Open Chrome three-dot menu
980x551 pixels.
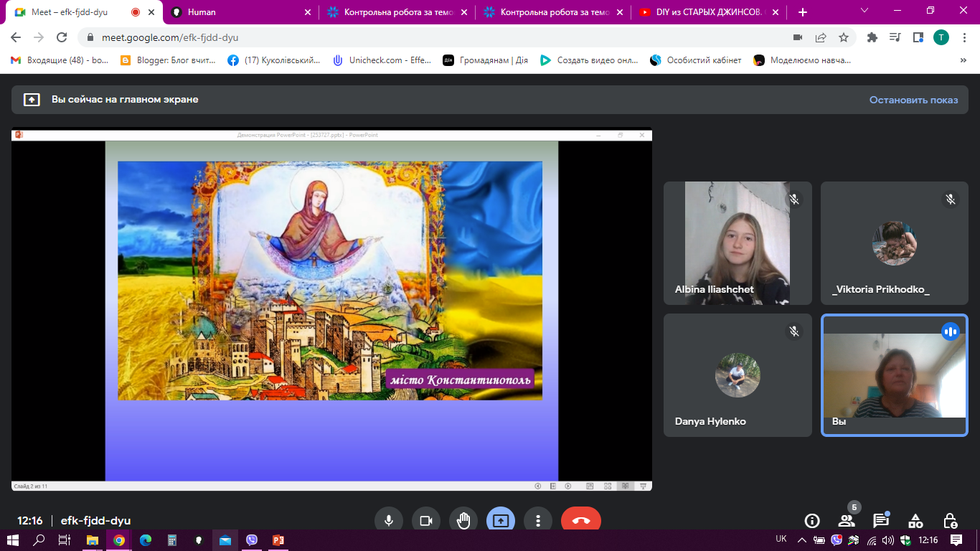(964, 37)
